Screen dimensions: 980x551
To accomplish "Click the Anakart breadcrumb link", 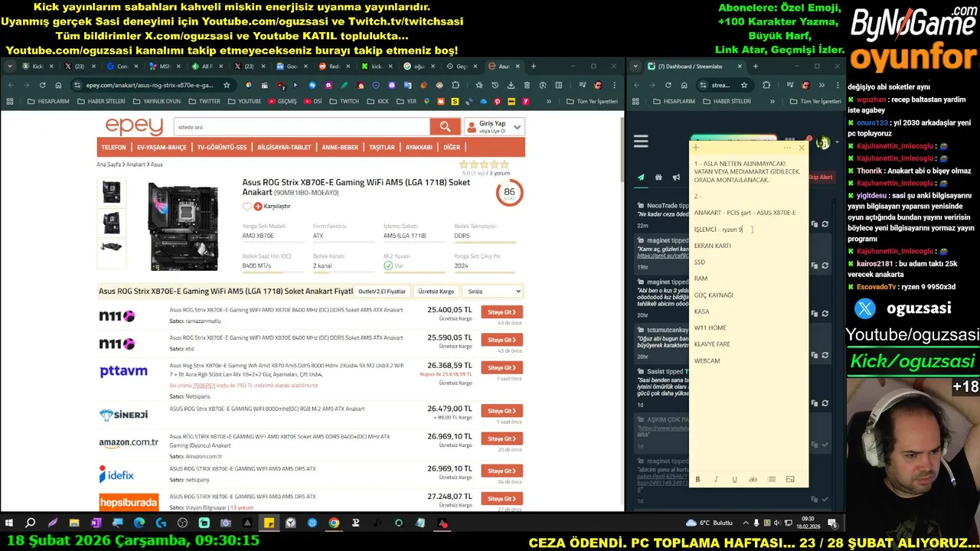I will pos(136,165).
